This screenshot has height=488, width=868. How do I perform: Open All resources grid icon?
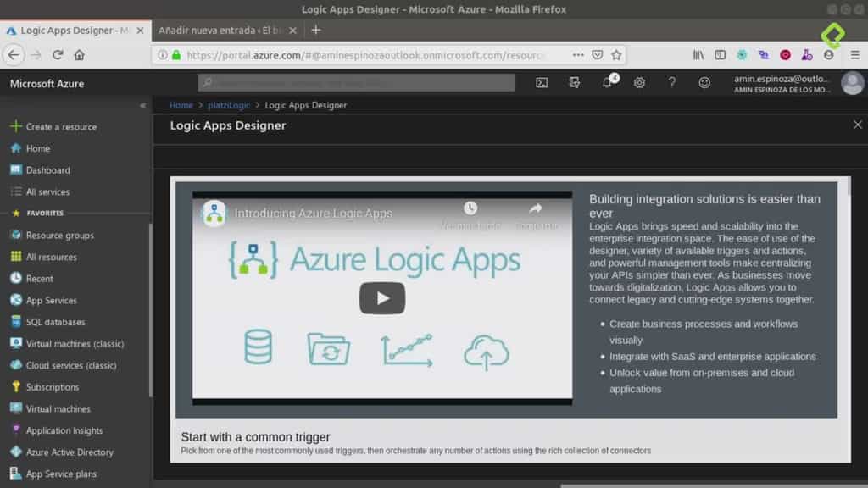click(x=15, y=257)
